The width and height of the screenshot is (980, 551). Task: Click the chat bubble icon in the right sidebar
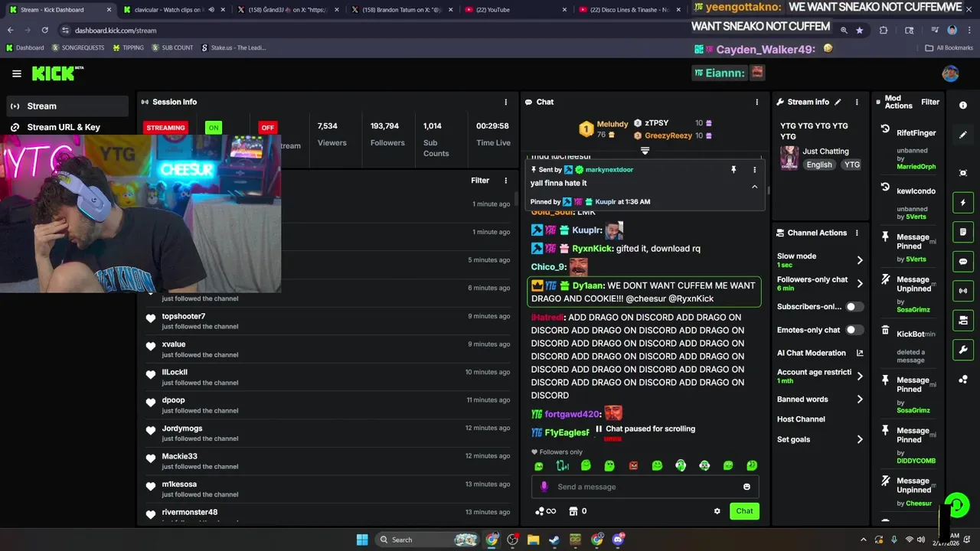(x=963, y=261)
